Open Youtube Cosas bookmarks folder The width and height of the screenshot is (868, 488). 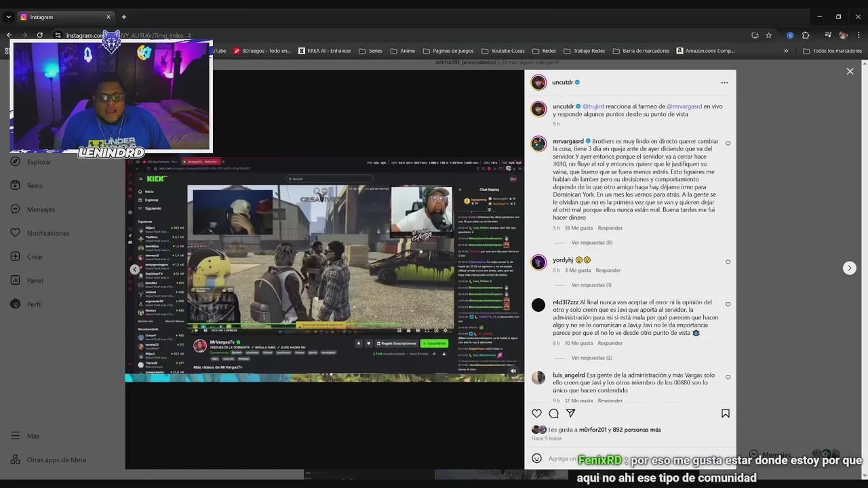(502, 51)
